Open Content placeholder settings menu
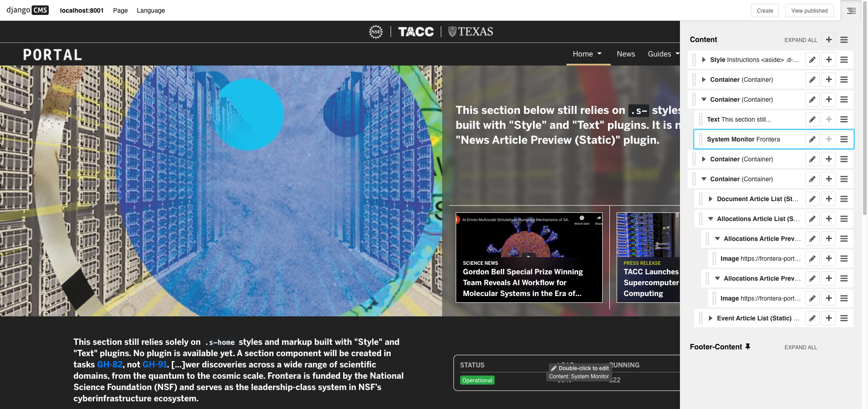The height and width of the screenshot is (409, 868). pyautogui.click(x=844, y=40)
